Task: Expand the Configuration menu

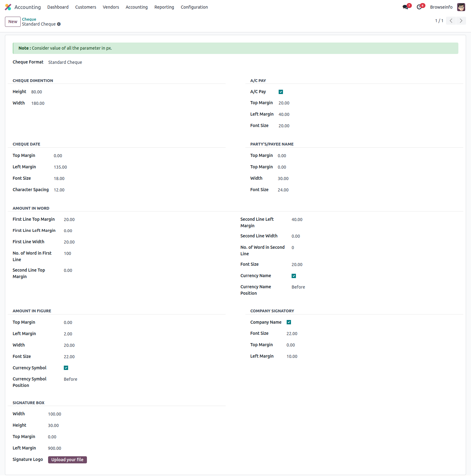Action: [194, 7]
